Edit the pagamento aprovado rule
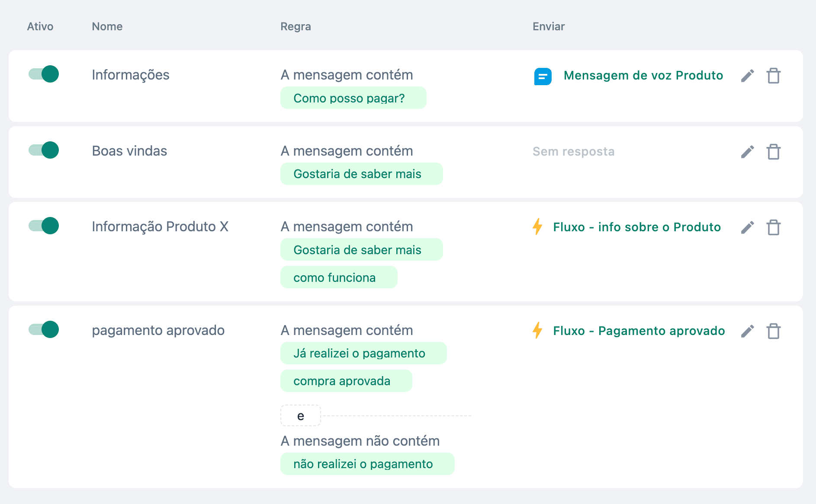This screenshot has width=816, height=504. [747, 331]
